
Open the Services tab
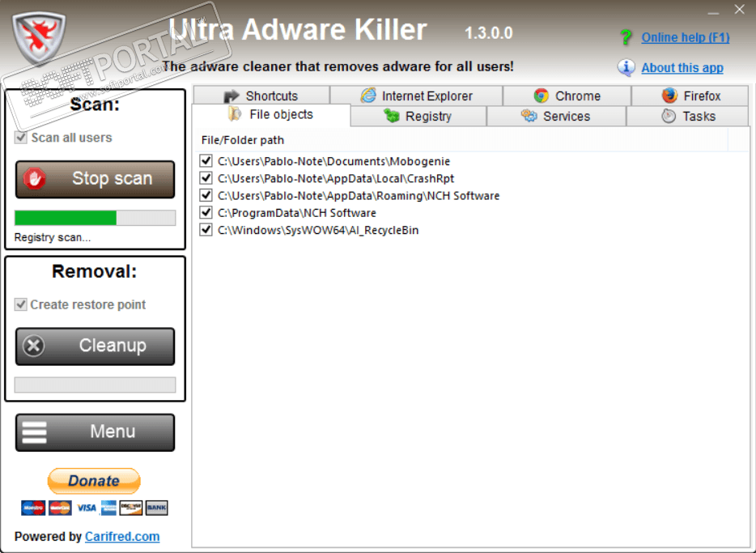click(556, 117)
